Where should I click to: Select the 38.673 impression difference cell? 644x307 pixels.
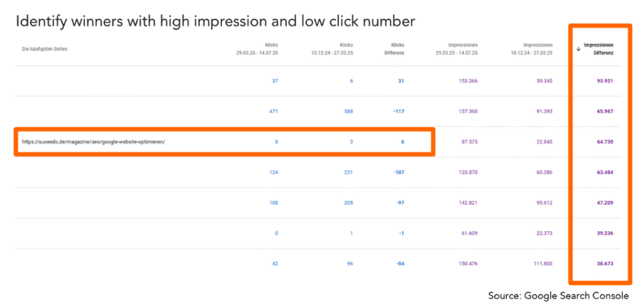coord(604,264)
